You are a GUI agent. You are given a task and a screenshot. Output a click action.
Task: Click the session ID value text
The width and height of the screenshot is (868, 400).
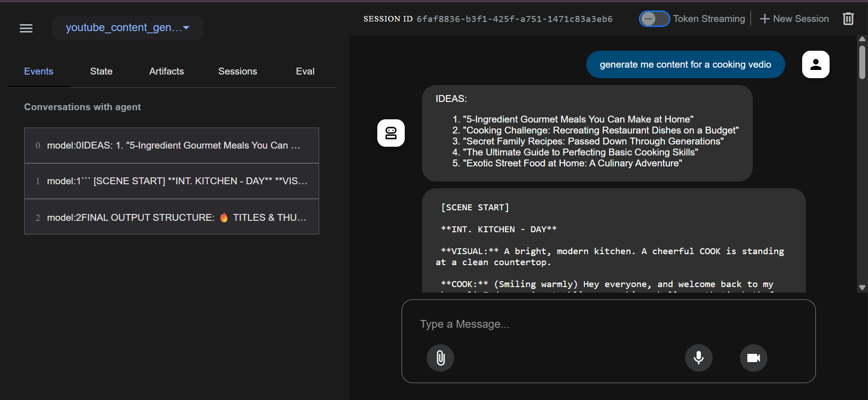514,19
